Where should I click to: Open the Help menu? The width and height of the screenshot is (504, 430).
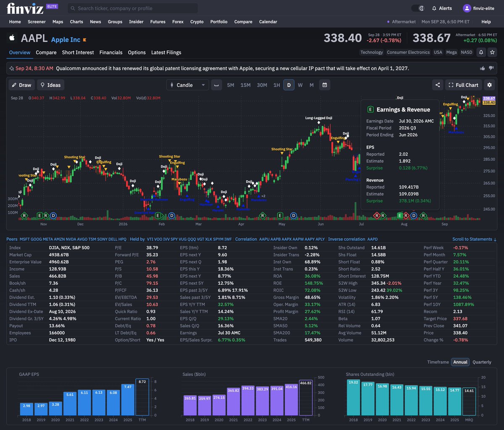pos(486,22)
